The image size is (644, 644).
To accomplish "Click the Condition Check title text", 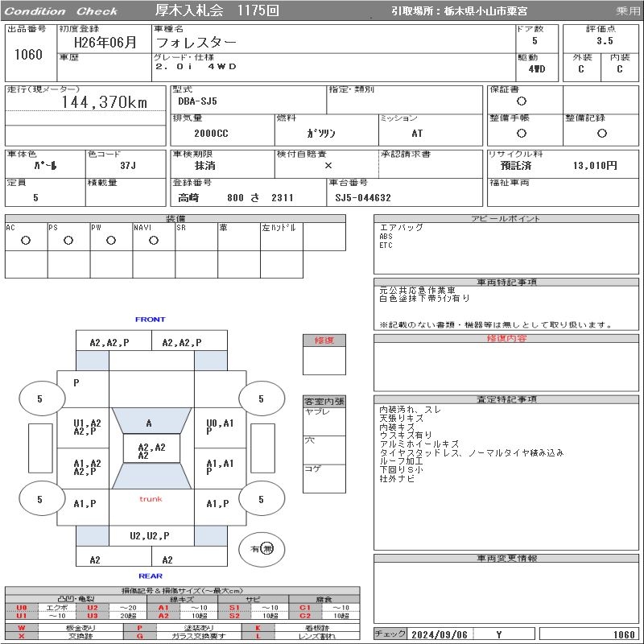I will click(x=61, y=11).
